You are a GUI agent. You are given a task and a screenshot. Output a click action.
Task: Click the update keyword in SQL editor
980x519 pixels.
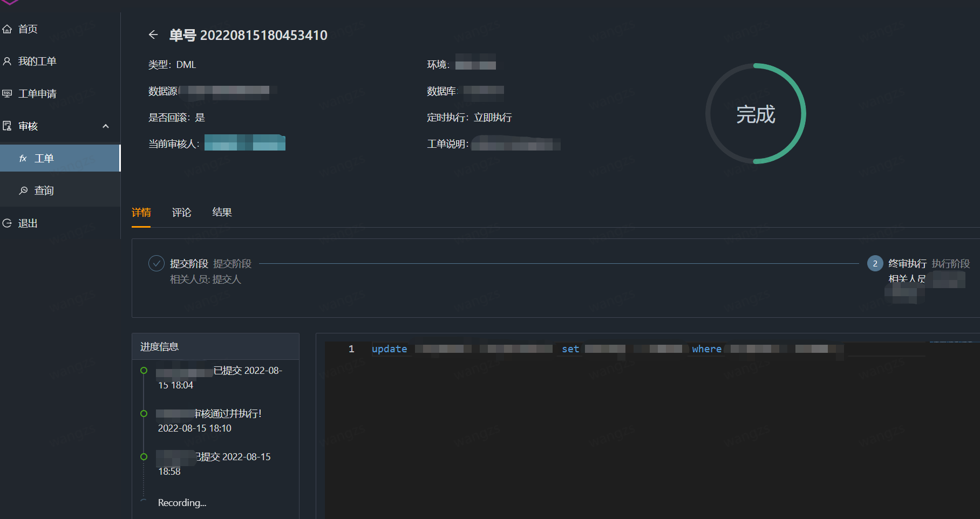pos(390,349)
